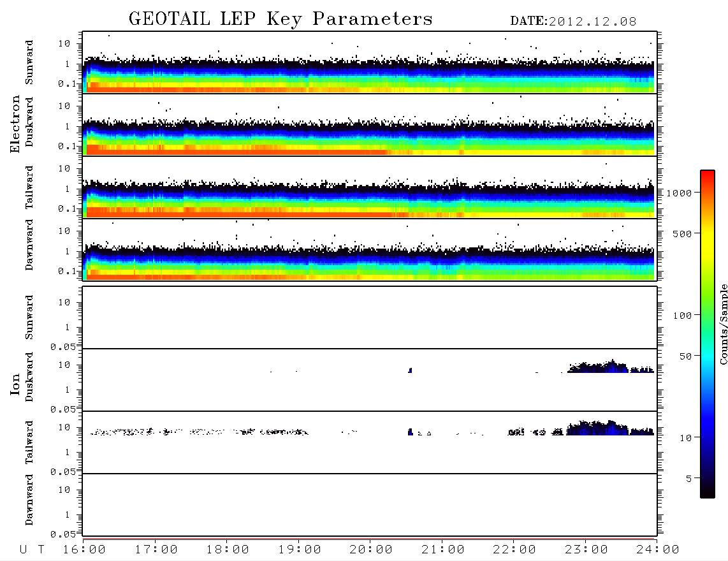Click the "1" tick of Ion Tailward panel
The image size is (728, 561).
pyautogui.click(x=68, y=452)
